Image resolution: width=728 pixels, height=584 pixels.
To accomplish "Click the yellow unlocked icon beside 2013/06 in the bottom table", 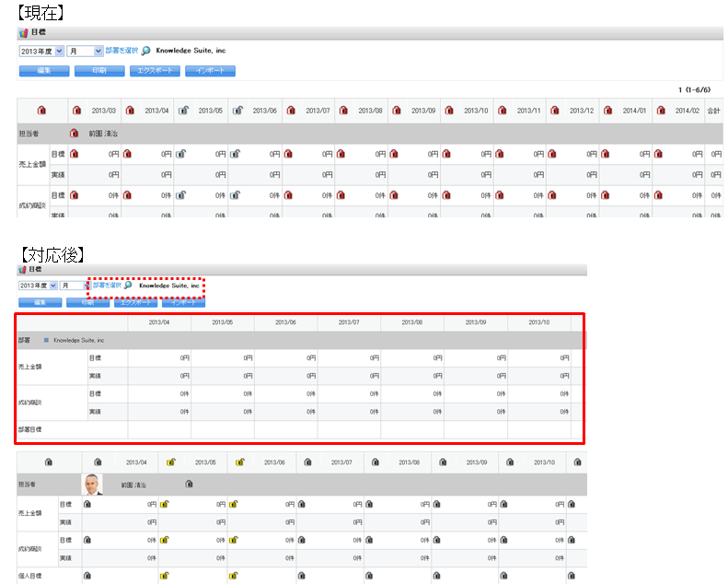I will coord(240,462).
